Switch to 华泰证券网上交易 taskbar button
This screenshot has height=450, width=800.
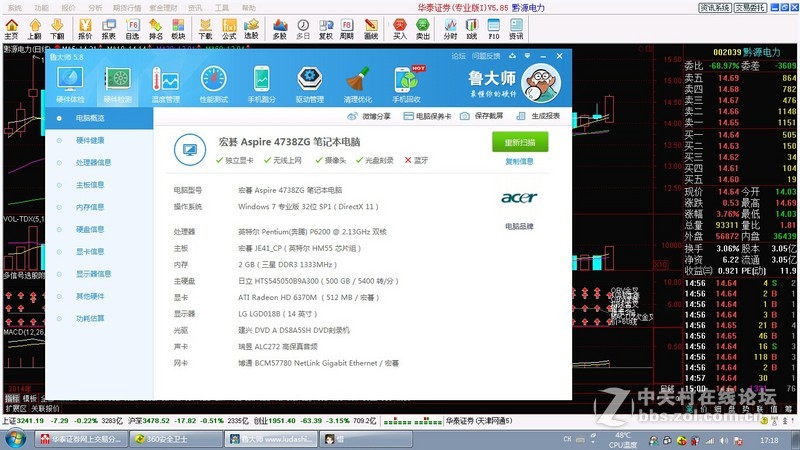(x=81, y=439)
